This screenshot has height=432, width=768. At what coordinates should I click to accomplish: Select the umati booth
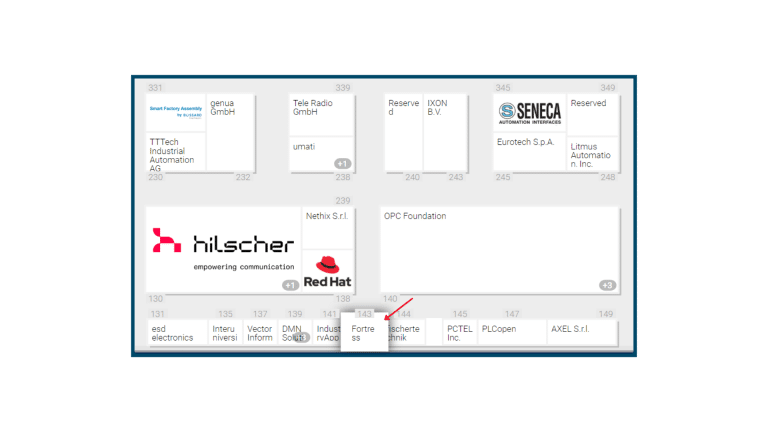click(x=321, y=154)
